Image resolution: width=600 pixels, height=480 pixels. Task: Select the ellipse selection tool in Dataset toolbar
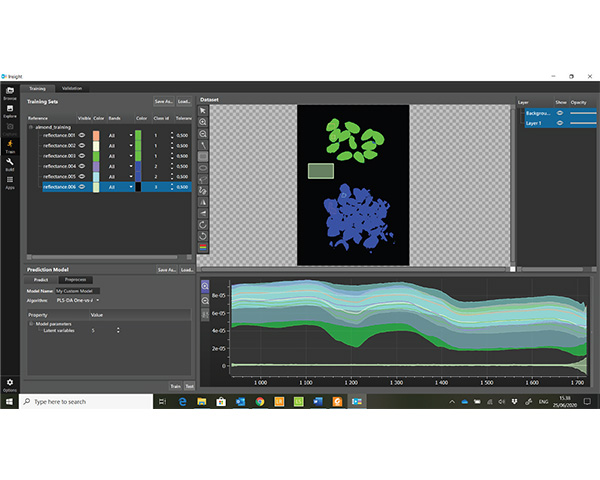coord(204,167)
